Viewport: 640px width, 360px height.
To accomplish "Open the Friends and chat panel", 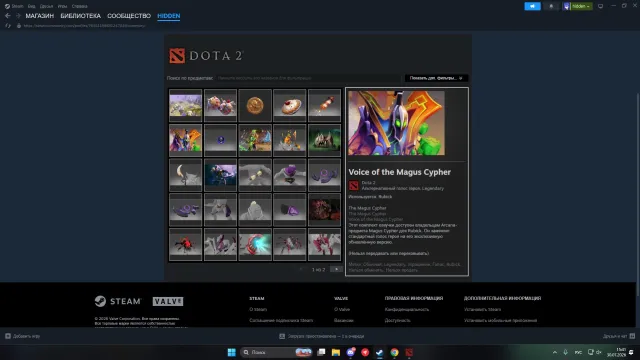I will (619, 336).
